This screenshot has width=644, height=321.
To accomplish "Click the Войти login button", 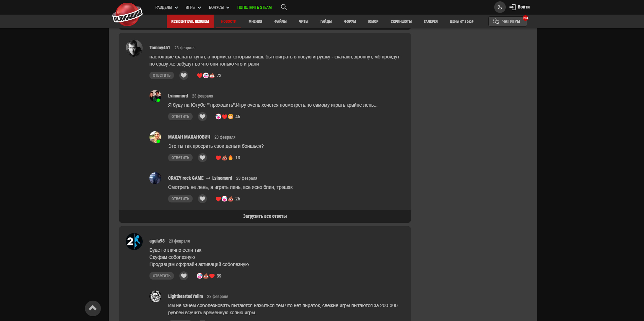I will coord(520,7).
